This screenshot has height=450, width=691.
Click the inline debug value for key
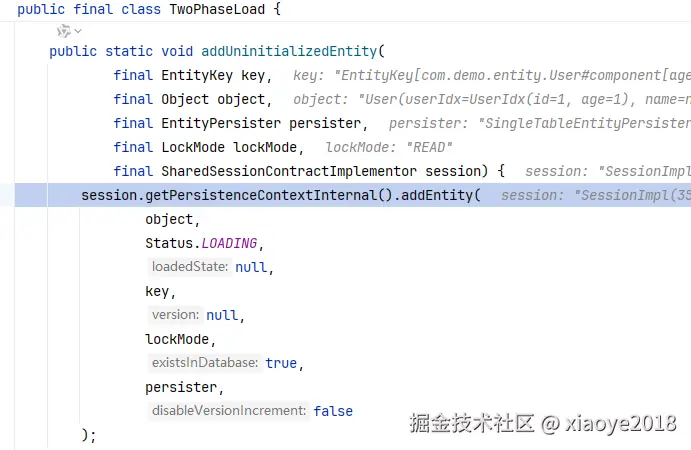tap(491, 75)
